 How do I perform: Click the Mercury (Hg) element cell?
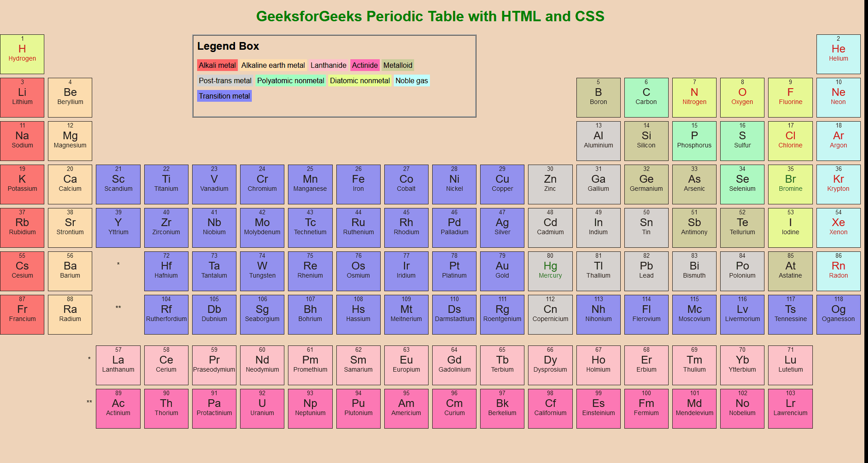pos(550,271)
